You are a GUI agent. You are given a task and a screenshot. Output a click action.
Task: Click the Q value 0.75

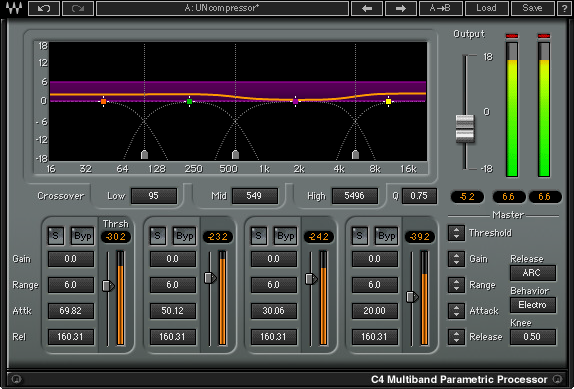tap(419, 196)
